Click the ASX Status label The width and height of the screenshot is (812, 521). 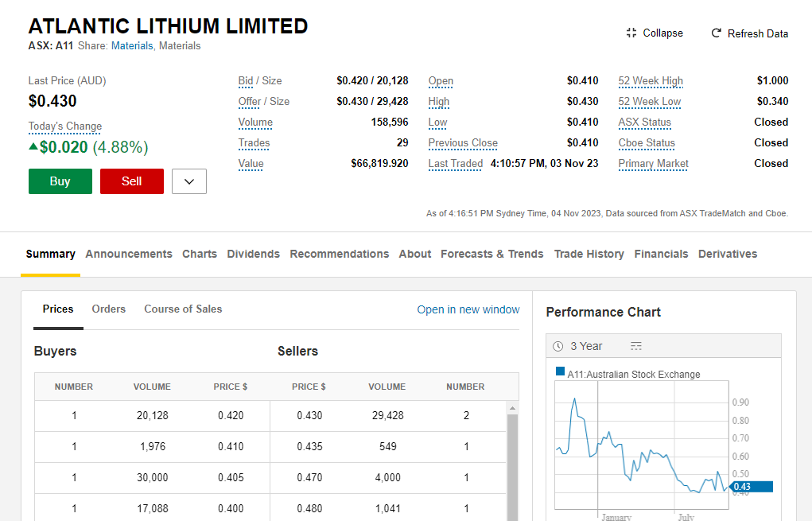pyautogui.click(x=645, y=122)
